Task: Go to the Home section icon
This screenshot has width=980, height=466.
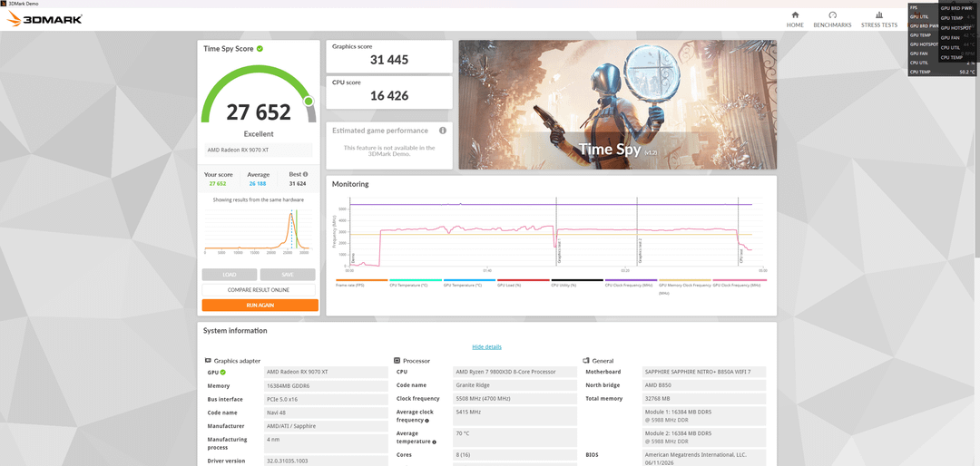Action: (x=795, y=15)
